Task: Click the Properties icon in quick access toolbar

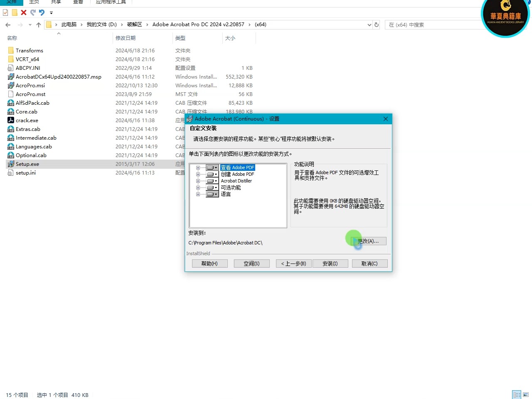Action: pos(5,12)
